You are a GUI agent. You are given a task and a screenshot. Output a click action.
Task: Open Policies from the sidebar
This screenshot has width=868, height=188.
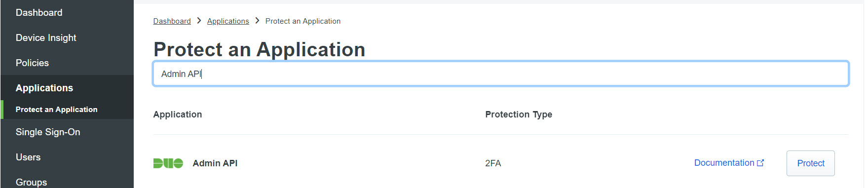32,63
